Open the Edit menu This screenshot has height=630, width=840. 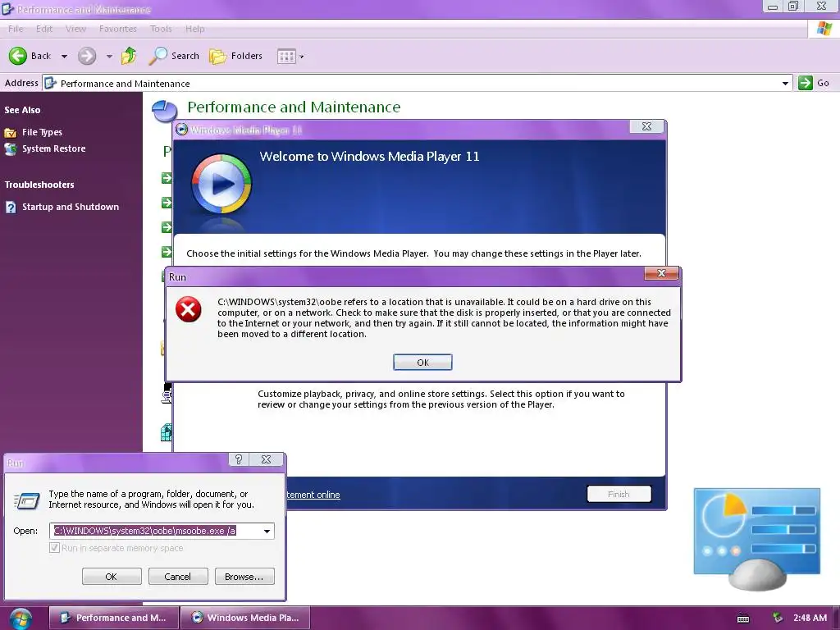pos(44,29)
